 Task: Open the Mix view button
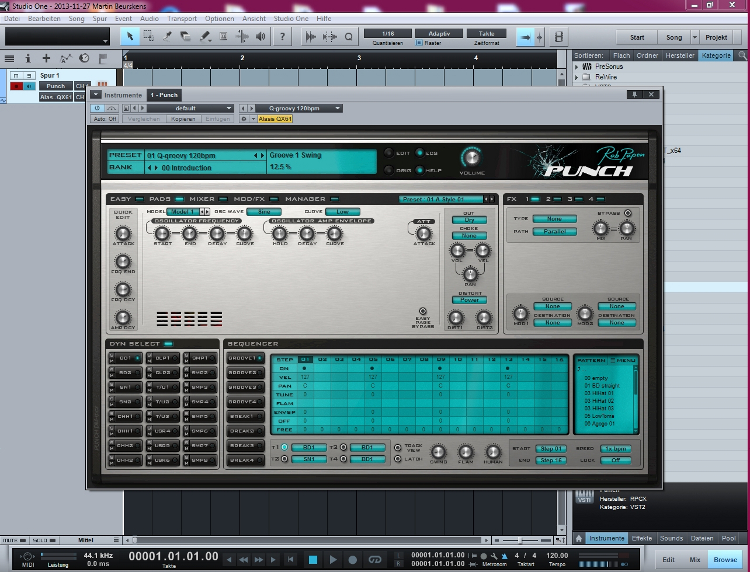click(695, 560)
